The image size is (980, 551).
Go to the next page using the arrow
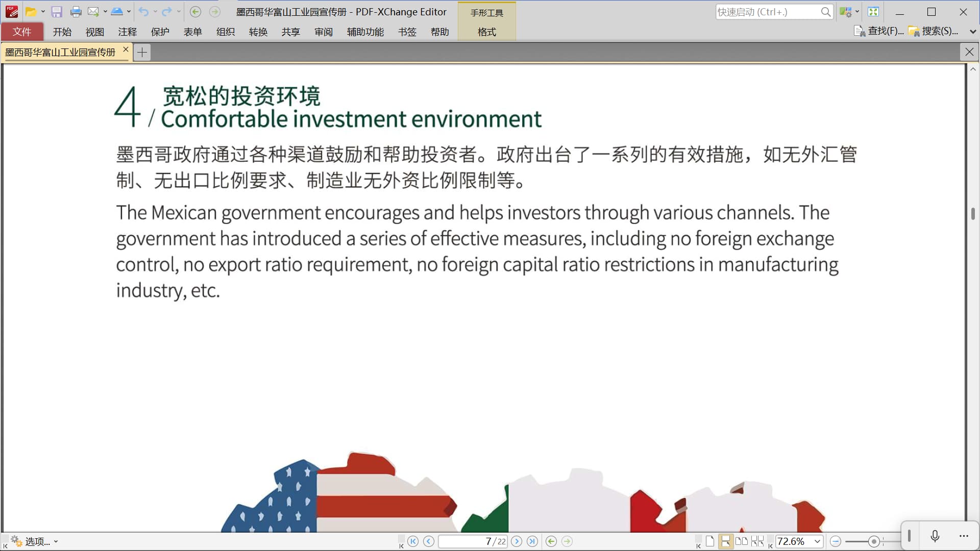pyautogui.click(x=517, y=541)
